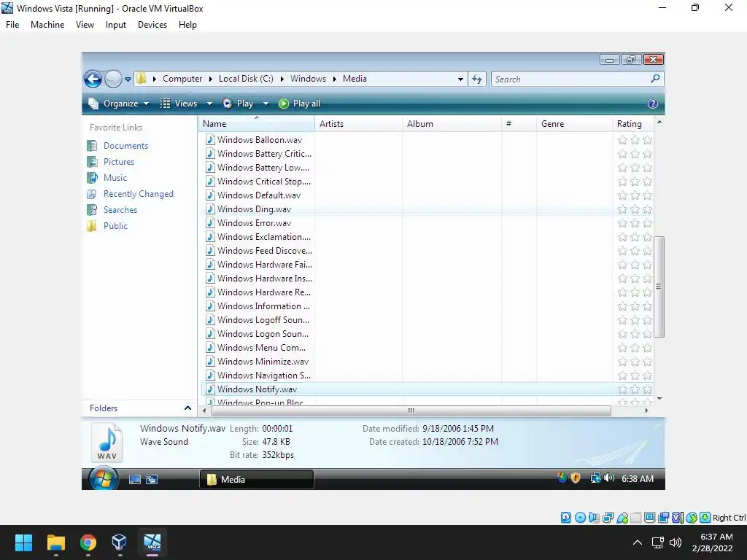Sort by Genre column header
This screenshot has width=747, height=560.
pos(574,124)
